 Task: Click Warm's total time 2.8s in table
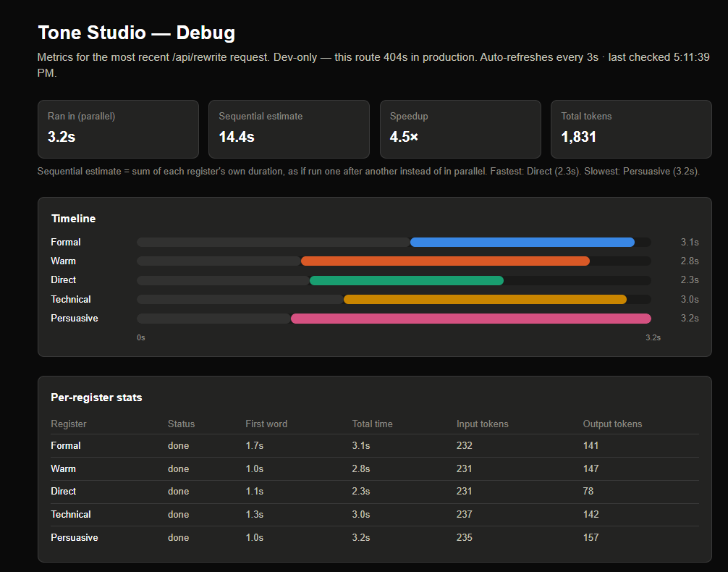(x=361, y=469)
